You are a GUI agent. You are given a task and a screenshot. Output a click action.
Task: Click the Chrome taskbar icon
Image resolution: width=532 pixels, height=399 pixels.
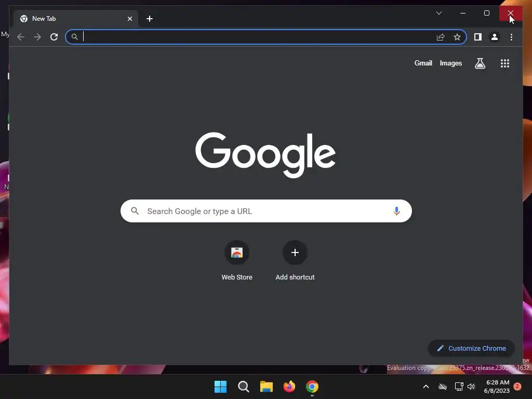point(312,387)
